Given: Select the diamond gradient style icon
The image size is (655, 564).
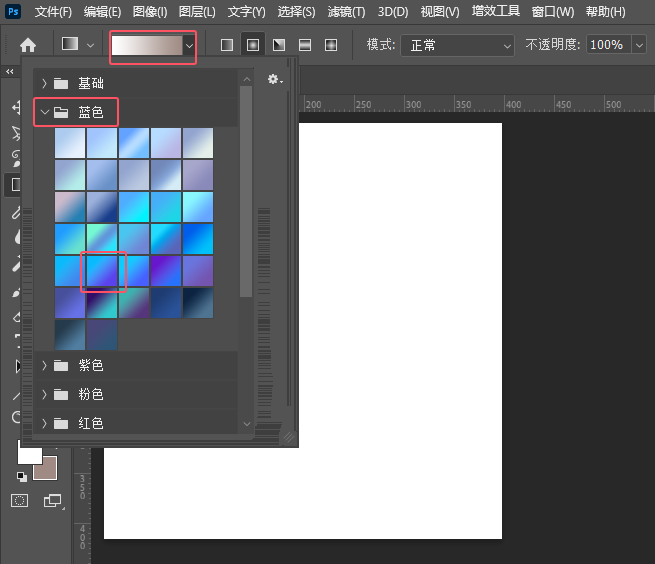Looking at the screenshot, I should (x=331, y=45).
